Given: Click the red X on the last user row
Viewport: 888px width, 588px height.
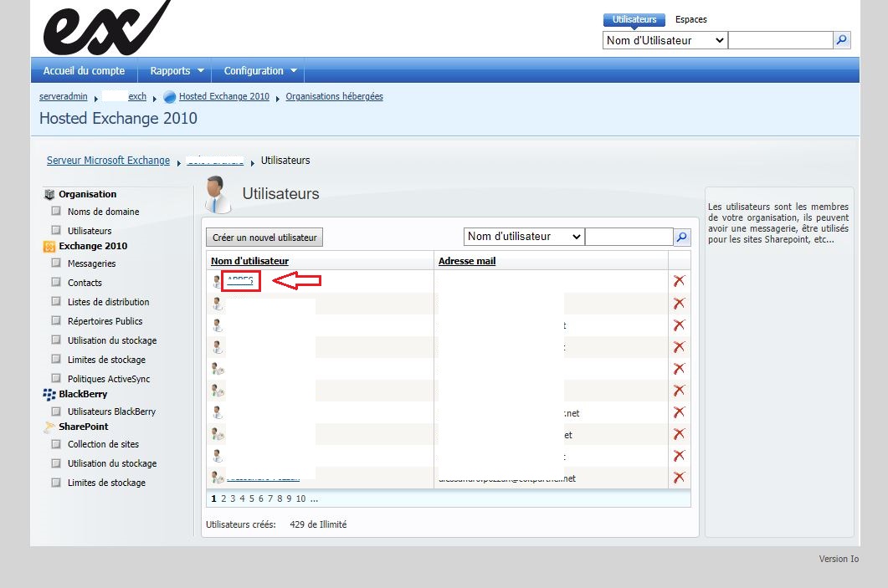Looking at the screenshot, I should [x=679, y=477].
